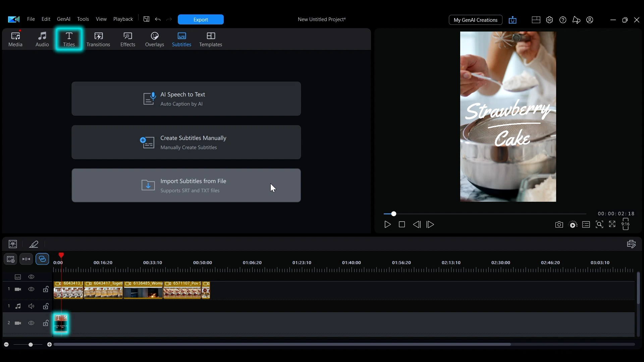Click the add tracks icon
The width and height of the screenshot is (644, 362).
[x=10, y=259]
